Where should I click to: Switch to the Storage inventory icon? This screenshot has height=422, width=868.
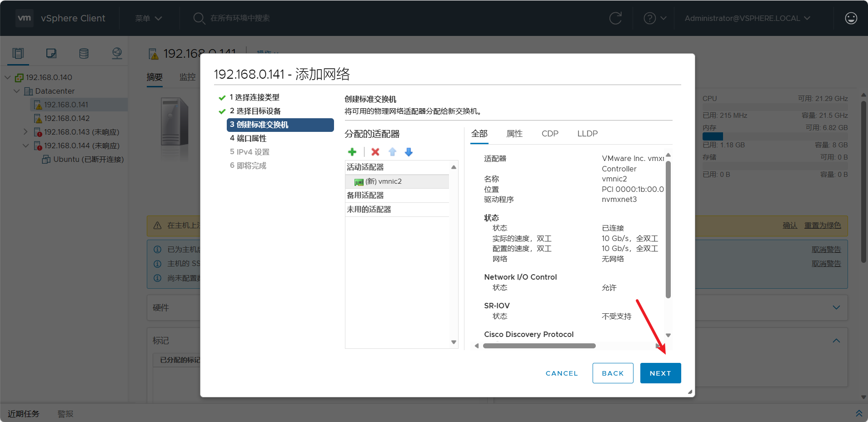click(x=84, y=53)
